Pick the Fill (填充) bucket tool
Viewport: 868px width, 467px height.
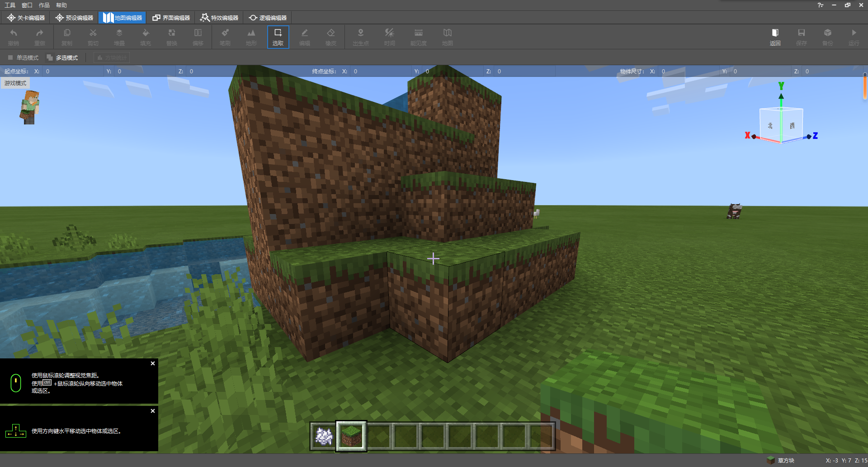pos(146,37)
